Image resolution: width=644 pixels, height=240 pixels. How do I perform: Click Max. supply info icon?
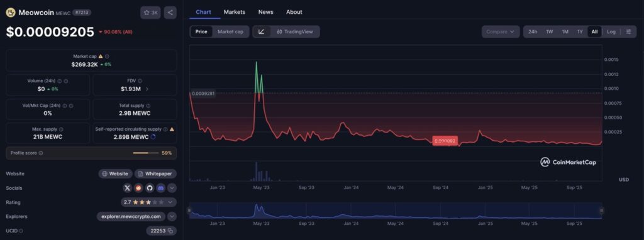coord(61,129)
